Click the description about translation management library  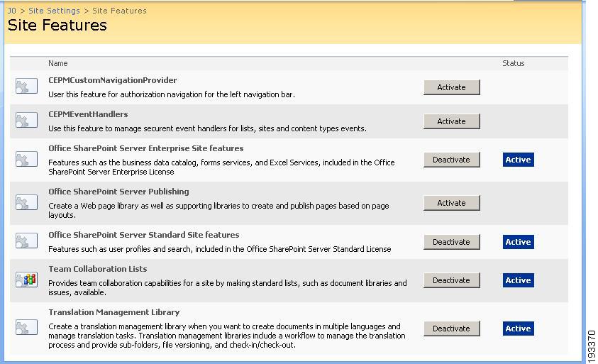tap(227, 336)
